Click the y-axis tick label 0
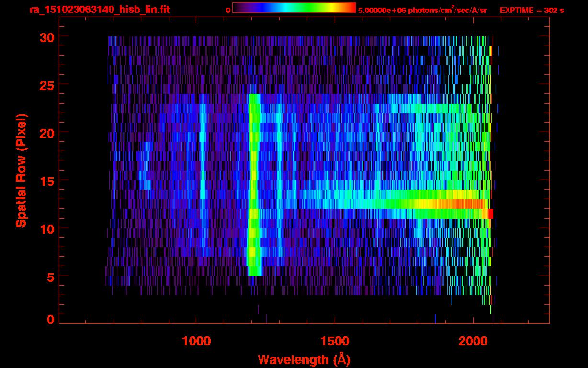588x368 pixels. click(x=50, y=320)
